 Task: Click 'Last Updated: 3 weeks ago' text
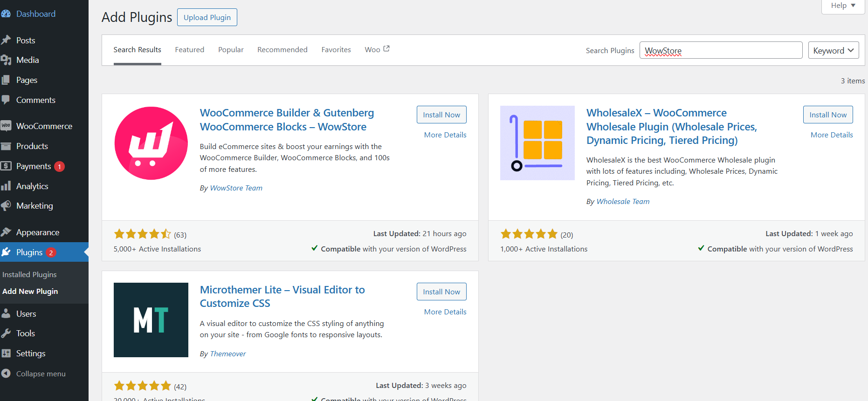pyautogui.click(x=421, y=386)
